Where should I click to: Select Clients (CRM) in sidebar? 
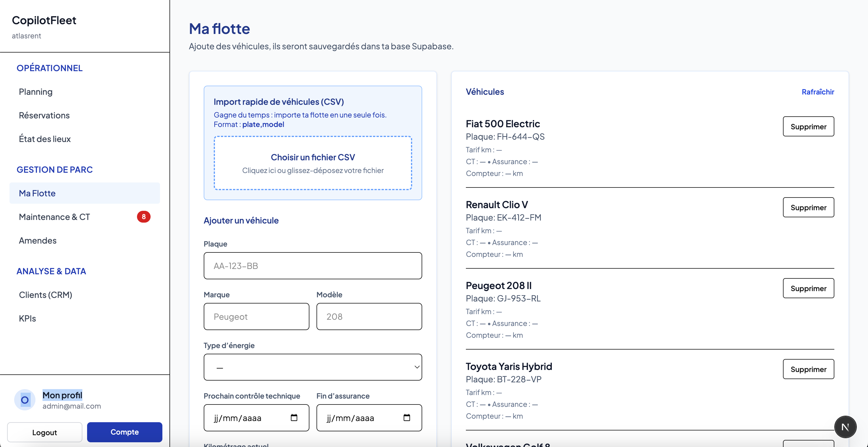click(x=45, y=295)
